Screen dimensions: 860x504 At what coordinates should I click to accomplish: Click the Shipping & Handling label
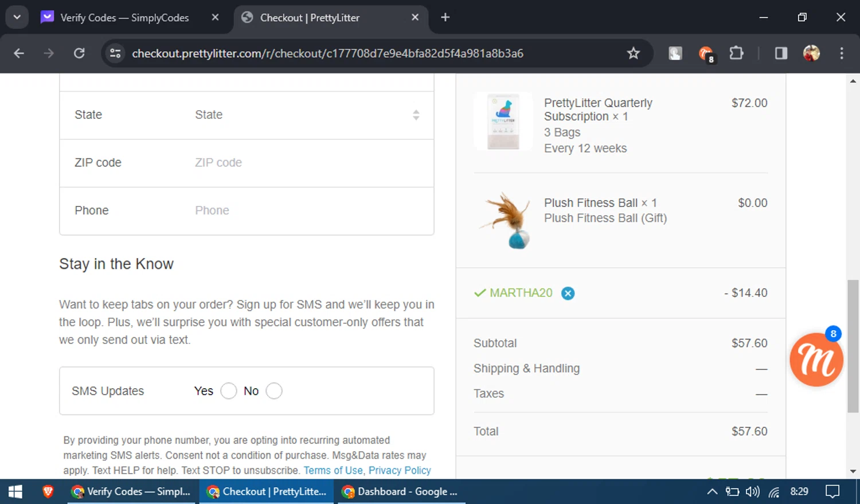pos(526,369)
